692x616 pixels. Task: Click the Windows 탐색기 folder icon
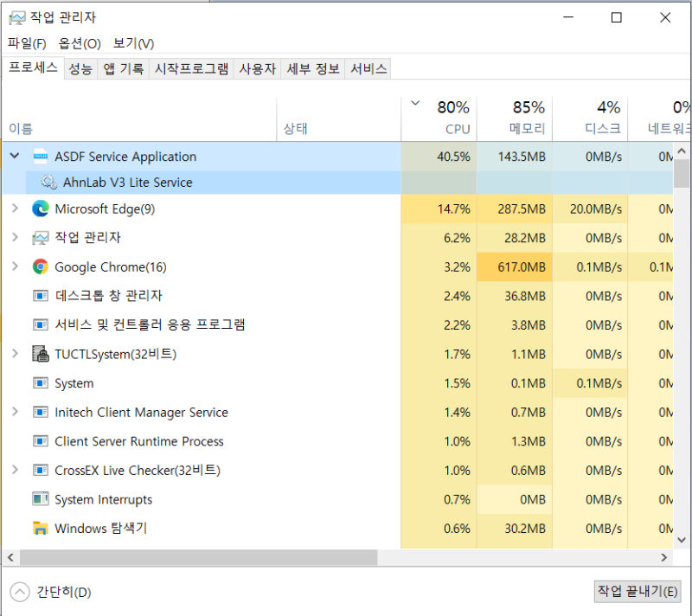tap(41, 529)
